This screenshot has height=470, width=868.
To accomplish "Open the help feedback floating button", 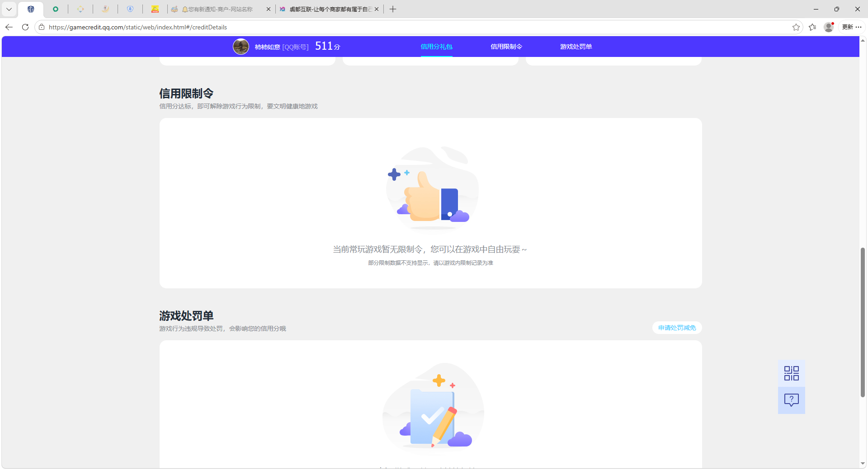I will click(792, 400).
